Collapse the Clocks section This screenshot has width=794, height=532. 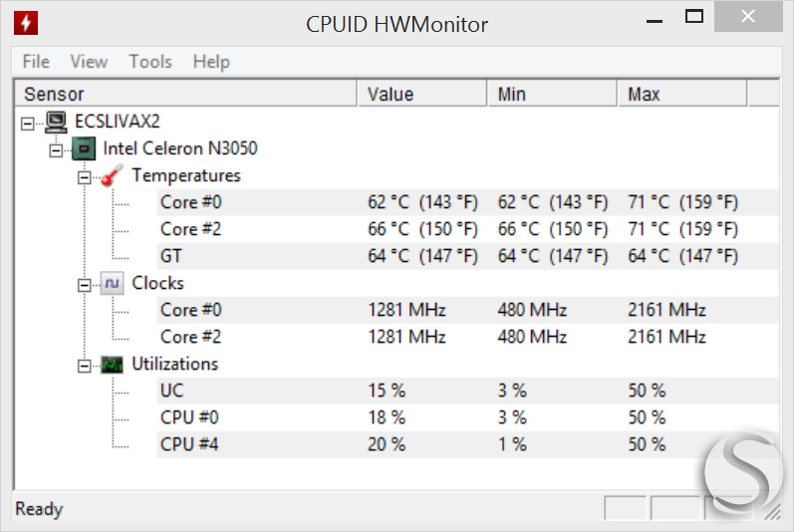[84, 285]
